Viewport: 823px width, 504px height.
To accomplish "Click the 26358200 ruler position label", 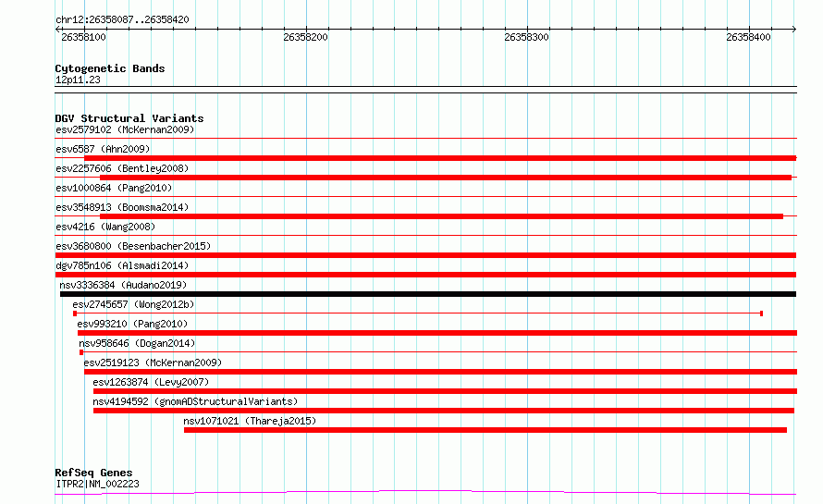I will coord(305,37).
